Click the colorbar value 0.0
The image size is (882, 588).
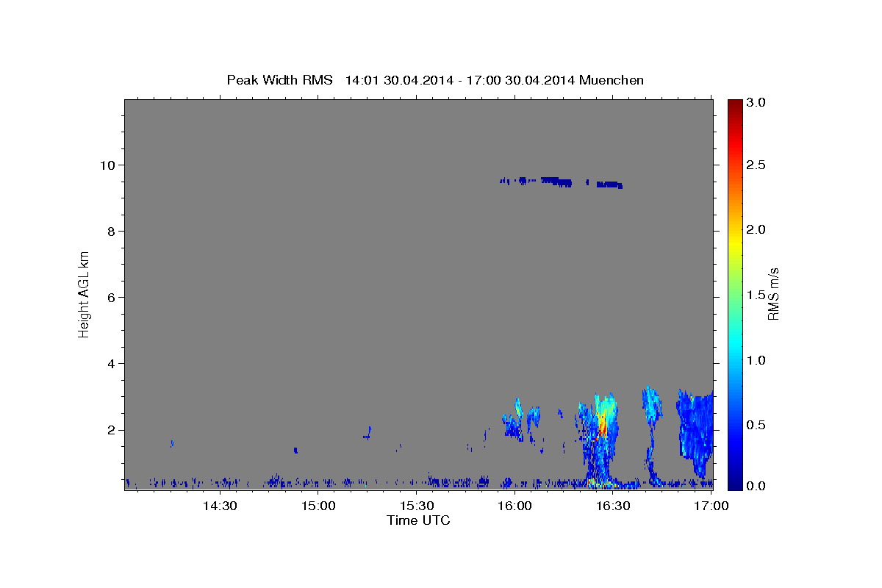(x=756, y=486)
